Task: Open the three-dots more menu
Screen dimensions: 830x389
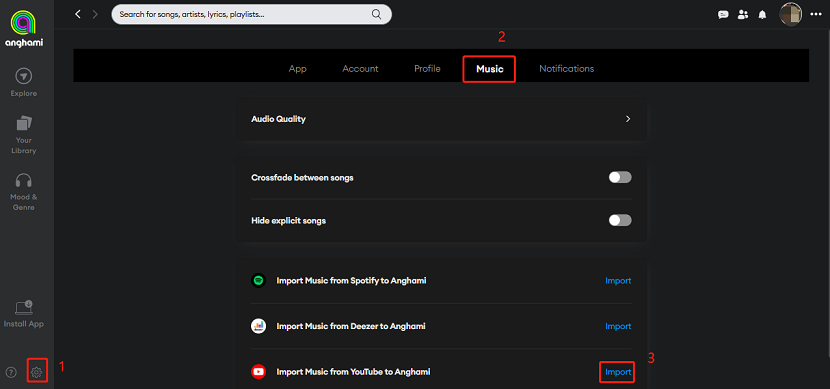Action: (x=816, y=14)
